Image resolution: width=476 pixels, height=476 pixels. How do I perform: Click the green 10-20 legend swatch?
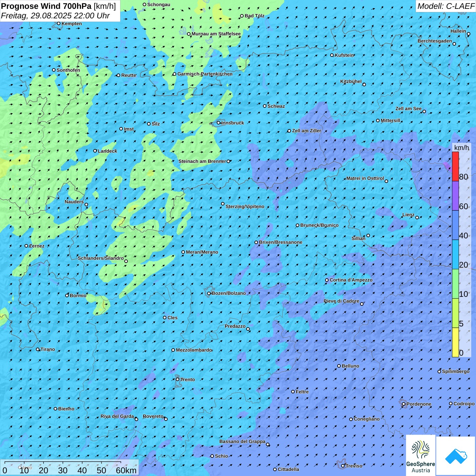455,284
